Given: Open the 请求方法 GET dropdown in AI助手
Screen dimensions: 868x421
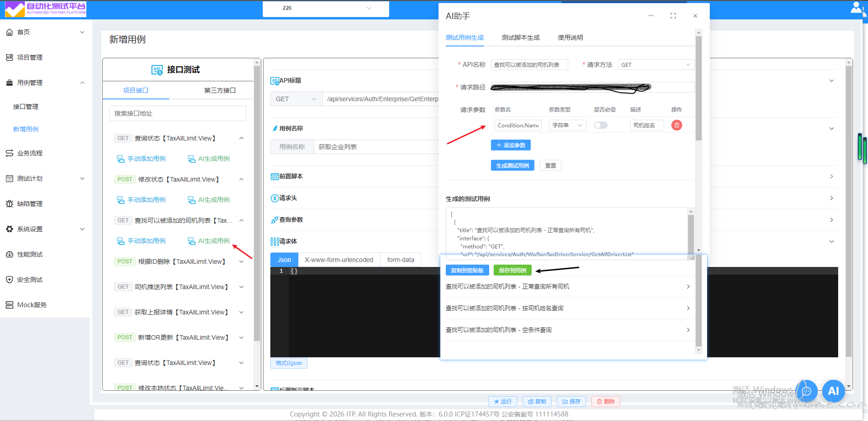Looking at the screenshot, I should point(656,65).
